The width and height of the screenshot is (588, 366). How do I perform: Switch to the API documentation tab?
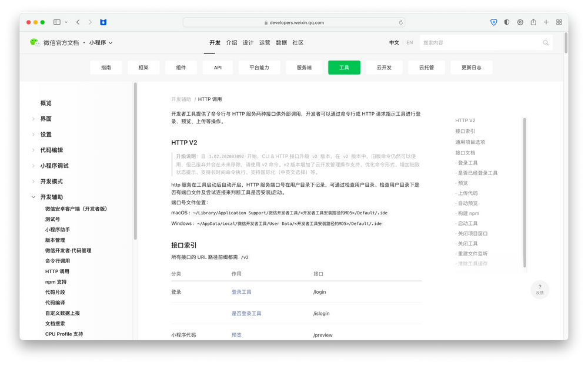click(x=218, y=67)
